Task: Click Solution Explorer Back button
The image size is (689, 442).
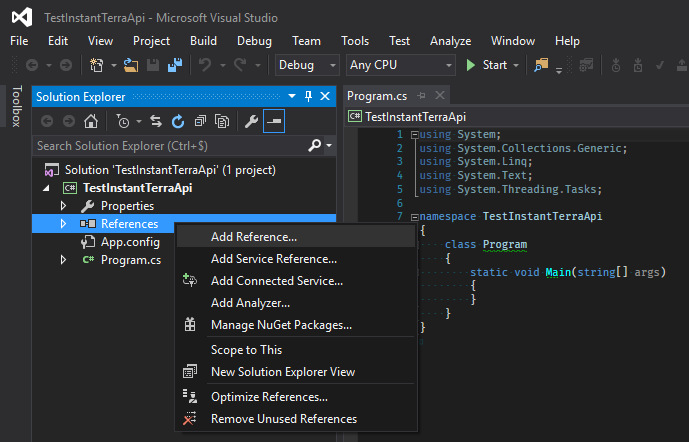Action: tap(47, 121)
